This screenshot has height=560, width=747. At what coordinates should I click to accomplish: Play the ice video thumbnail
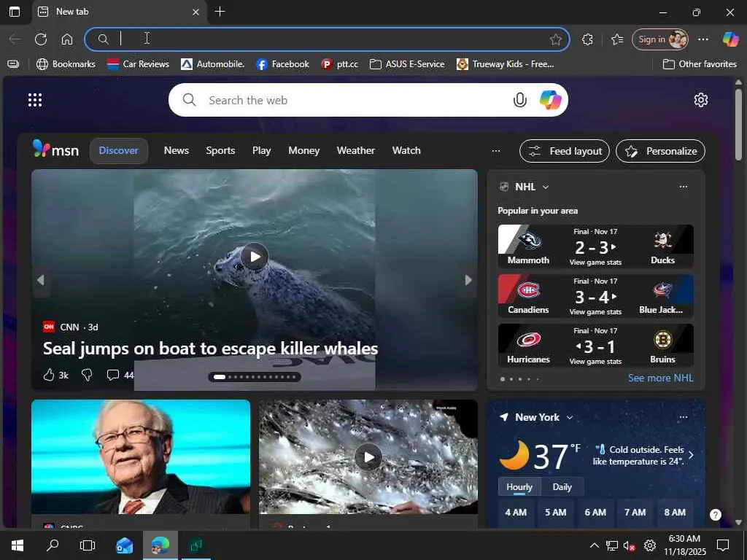pos(368,457)
